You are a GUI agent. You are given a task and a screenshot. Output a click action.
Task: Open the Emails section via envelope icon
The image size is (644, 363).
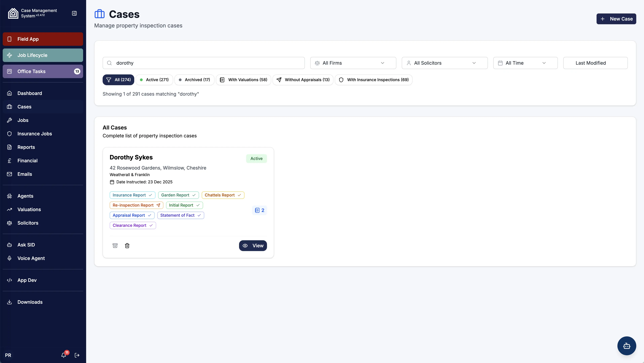[9, 174]
